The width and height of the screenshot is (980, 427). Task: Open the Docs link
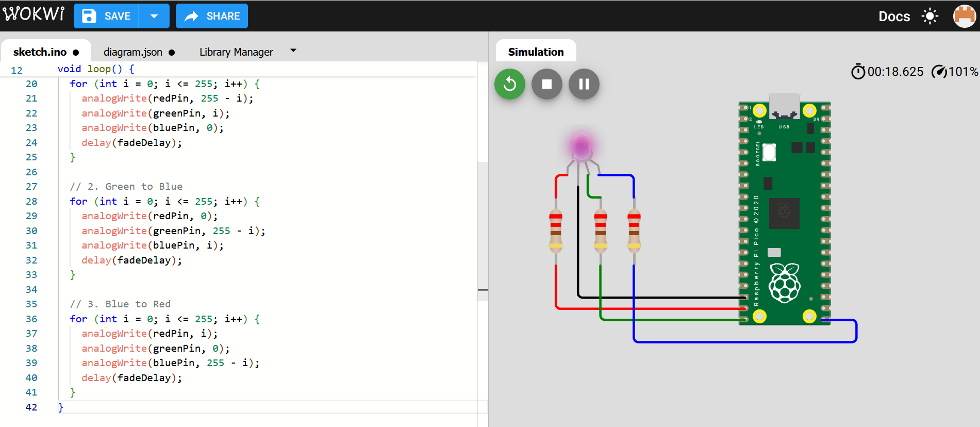pyautogui.click(x=894, y=17)
